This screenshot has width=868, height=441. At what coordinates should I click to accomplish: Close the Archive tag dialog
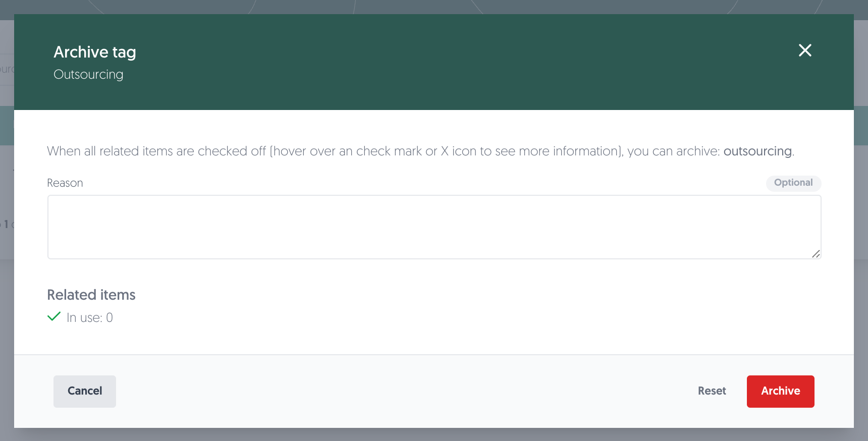point(805,50)
